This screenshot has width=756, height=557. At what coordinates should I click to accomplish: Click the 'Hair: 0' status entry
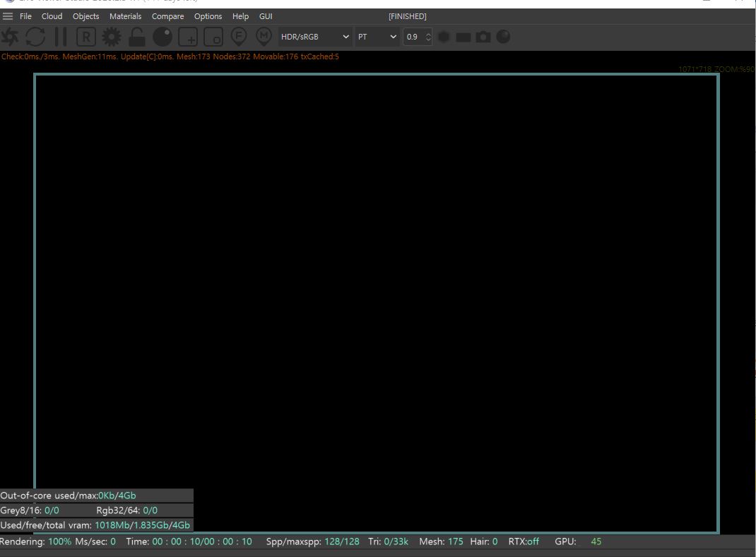[x=483, y=541]
